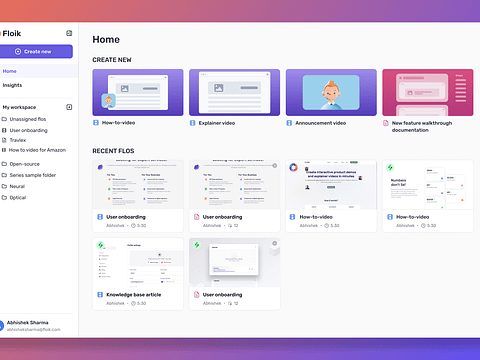This screenshot has width=480, height=360.
Task: Expand the Series sample folder
Action: coord(29,175)
